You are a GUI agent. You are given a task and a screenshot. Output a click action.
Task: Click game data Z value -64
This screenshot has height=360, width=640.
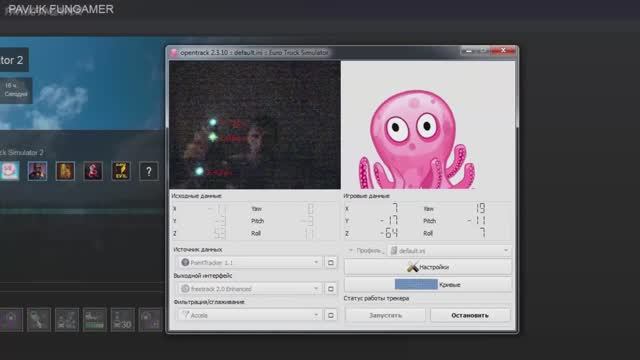389,233
